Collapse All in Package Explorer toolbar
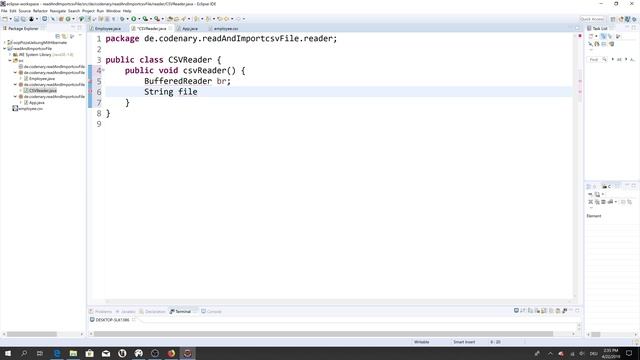The width and height of the screenshot is (640, 360). point(58,36)
